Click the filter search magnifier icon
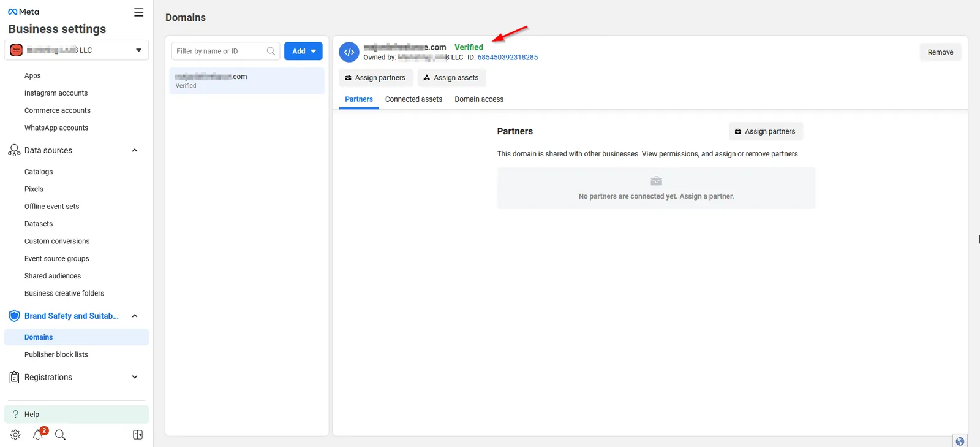The width and height of the screenshot is (980, 447). click(271, 51)
